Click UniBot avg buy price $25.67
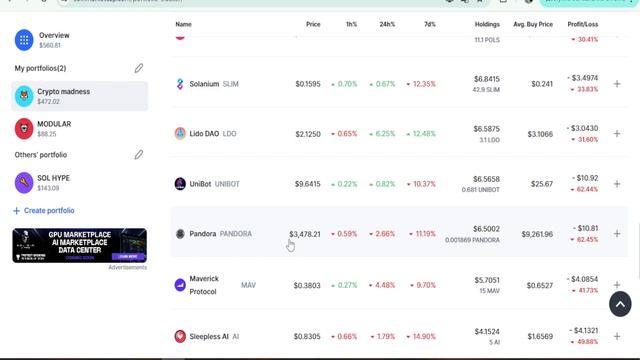The height and width of the screenshot is (360, 640). [x=542, y=184]
